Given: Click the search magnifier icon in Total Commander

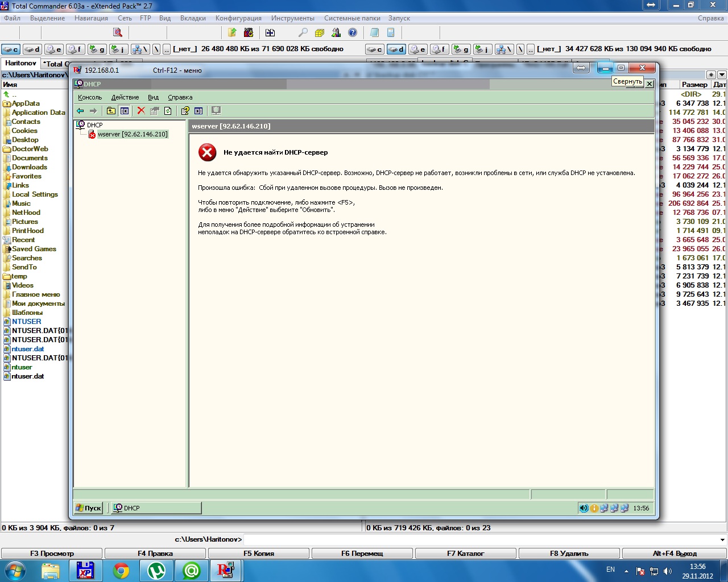Looking at the screenshot, I should tap(303, 33).
